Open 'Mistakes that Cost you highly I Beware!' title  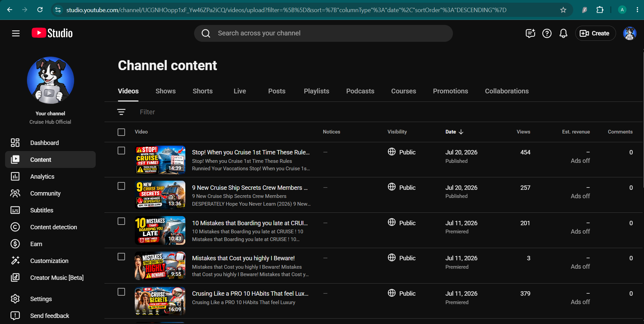click(x=243, y=258)
